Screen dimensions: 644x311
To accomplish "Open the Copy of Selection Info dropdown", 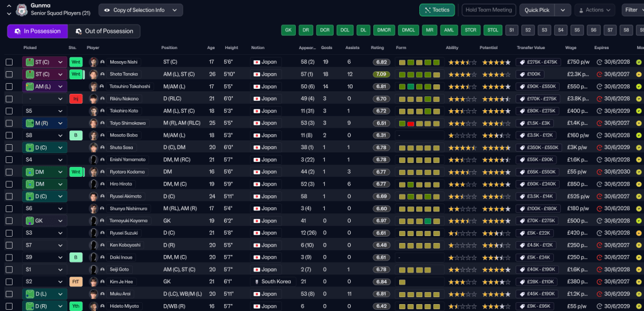I will point(140,10).
